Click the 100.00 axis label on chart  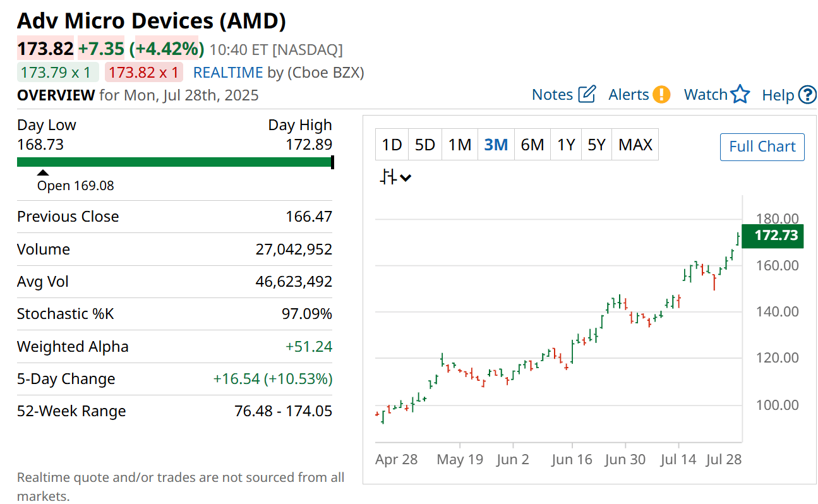pos(777,405)
